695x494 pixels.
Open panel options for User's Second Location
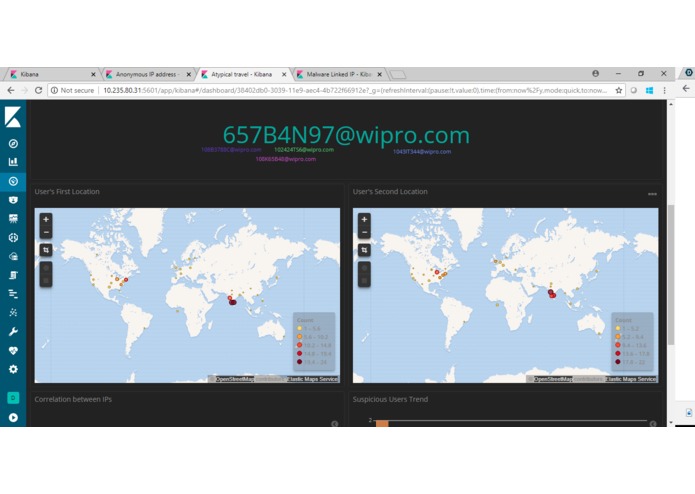point(652,194)
